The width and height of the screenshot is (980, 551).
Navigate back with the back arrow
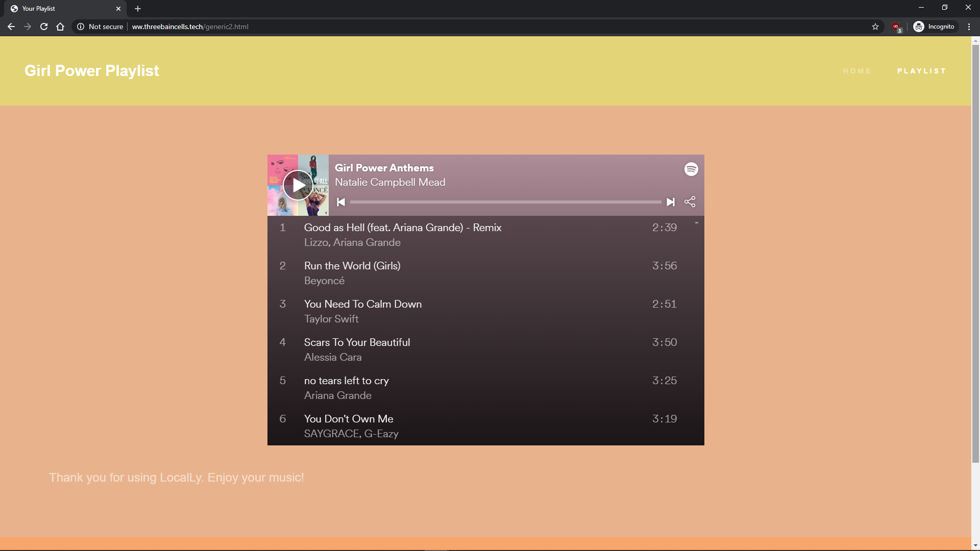click(11, 27)
